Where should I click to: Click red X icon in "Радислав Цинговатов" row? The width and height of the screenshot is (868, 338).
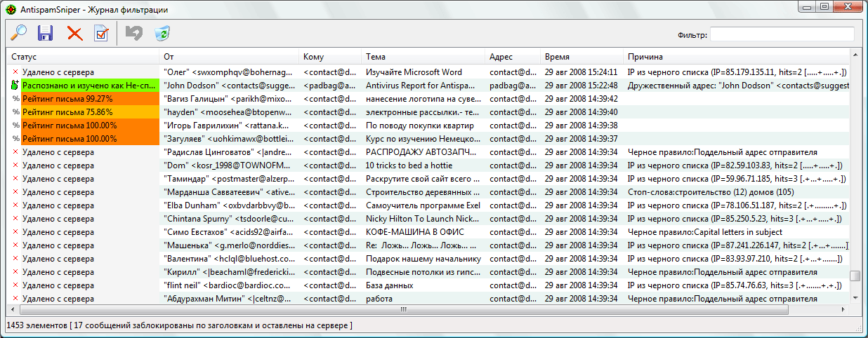15,151
